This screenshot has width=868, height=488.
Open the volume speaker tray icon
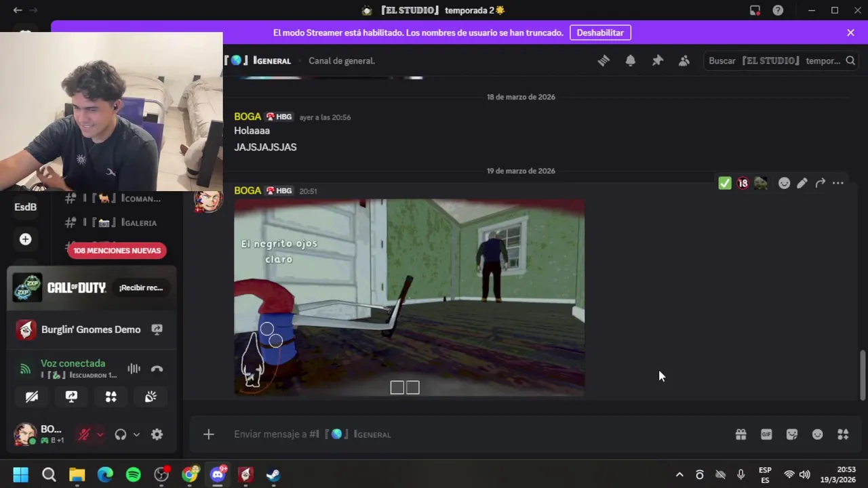805,474
